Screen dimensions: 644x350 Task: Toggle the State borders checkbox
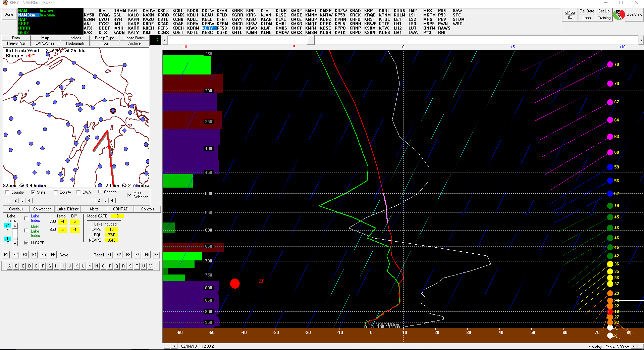(x=33, y=192)
